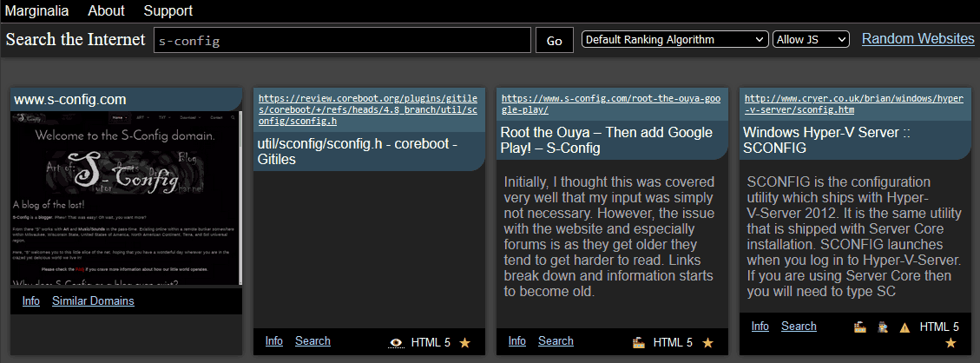
Task: Open the Similar Domains link
Action: (93, 301)
